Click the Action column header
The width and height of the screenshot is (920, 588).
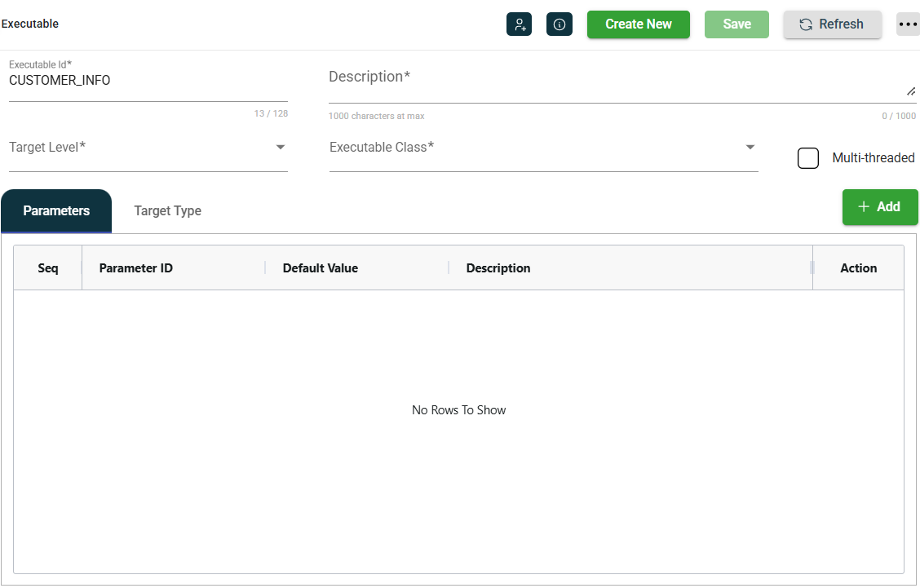click(858, 268)
